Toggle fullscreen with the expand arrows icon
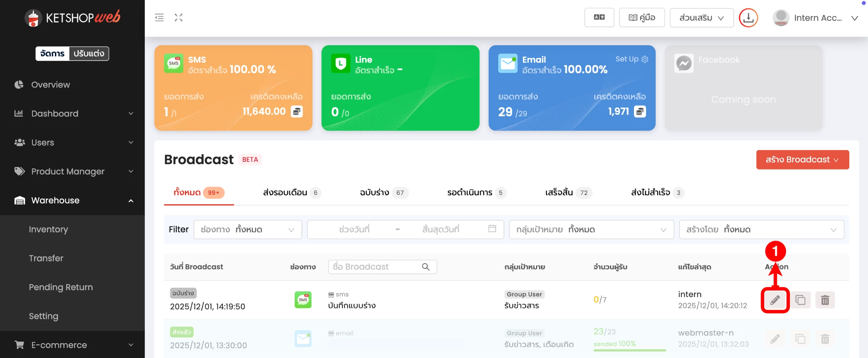 (178, 18)
